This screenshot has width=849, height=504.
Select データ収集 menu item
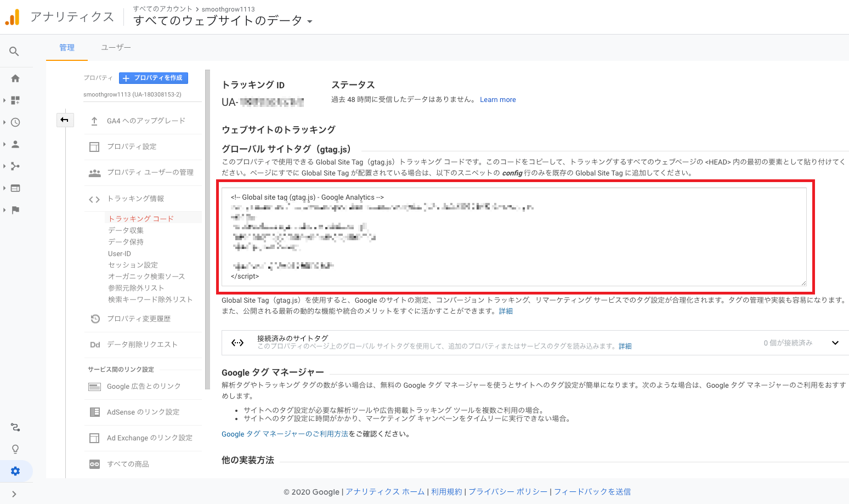pos(126,230)
